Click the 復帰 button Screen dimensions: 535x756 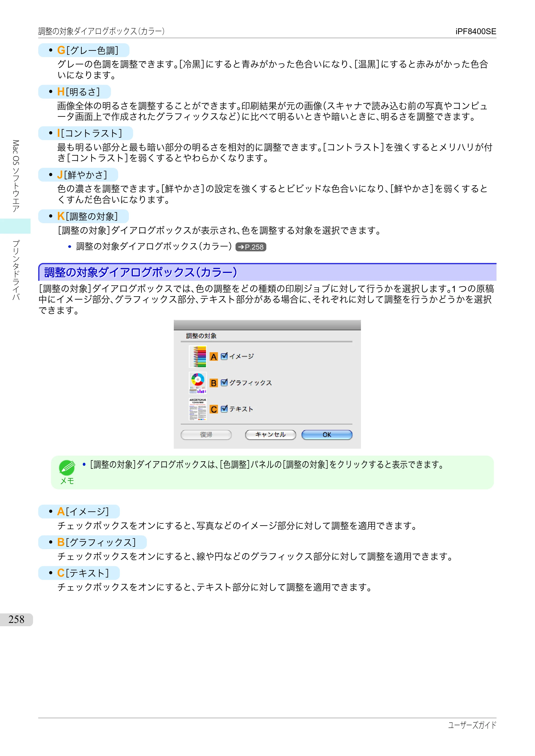coord(206,435)
